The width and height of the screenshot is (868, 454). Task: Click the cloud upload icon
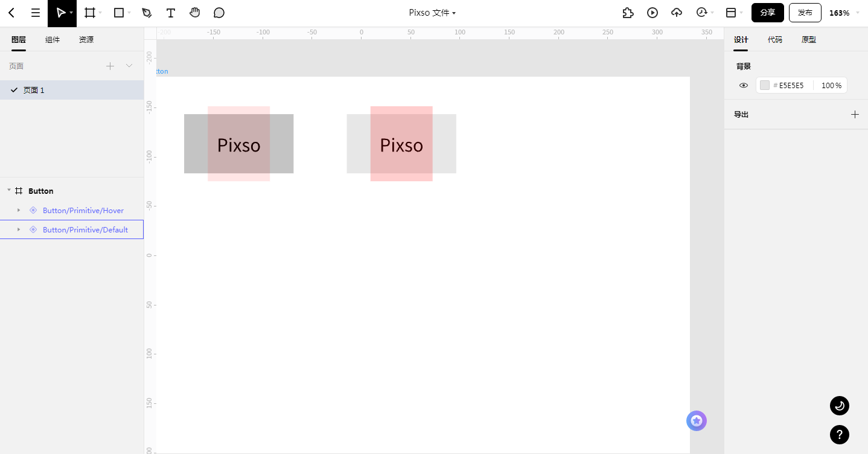[677, 13]
